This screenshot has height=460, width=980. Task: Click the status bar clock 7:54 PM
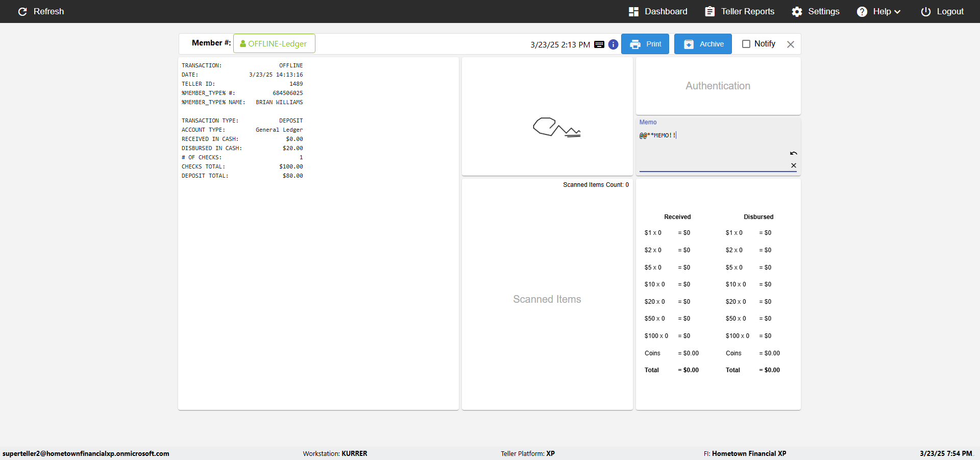point(946,453)
